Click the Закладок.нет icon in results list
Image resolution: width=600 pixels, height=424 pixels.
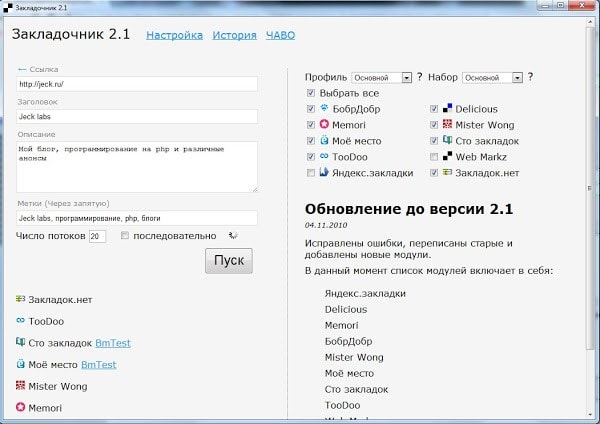coord(21,299)
